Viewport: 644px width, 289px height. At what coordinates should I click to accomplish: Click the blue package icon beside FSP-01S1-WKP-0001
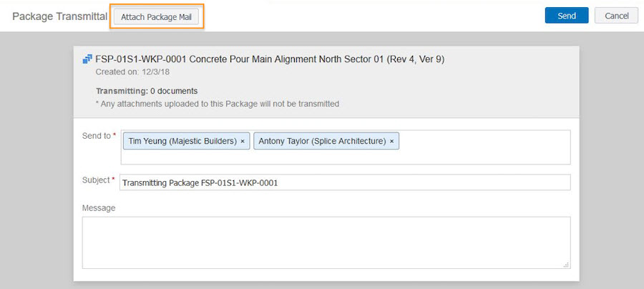coord(87,59)
